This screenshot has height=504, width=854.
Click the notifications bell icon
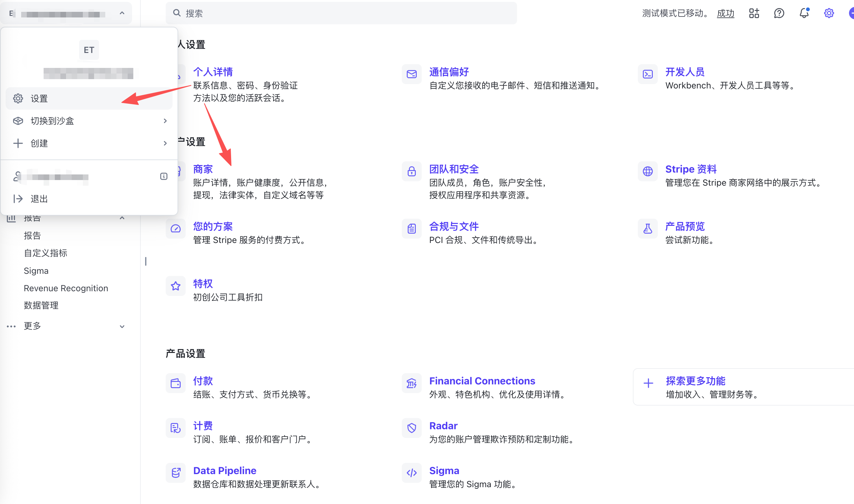click(804, 13)
